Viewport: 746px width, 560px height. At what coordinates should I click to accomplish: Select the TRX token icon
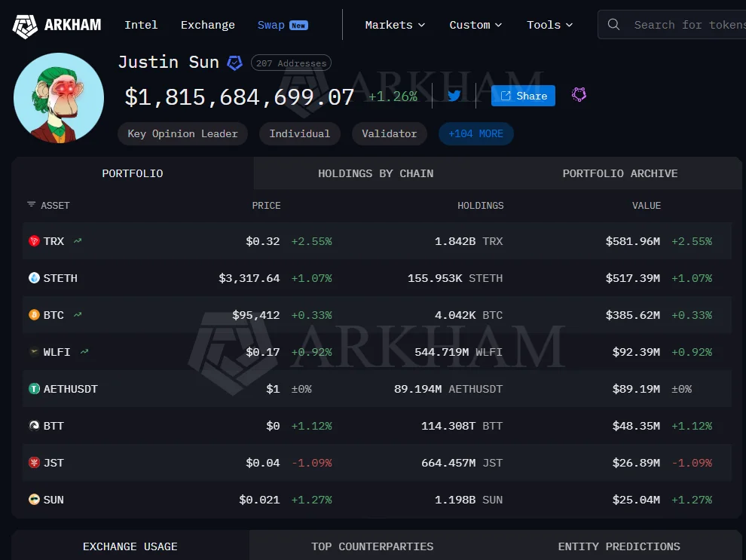[34, 241]
